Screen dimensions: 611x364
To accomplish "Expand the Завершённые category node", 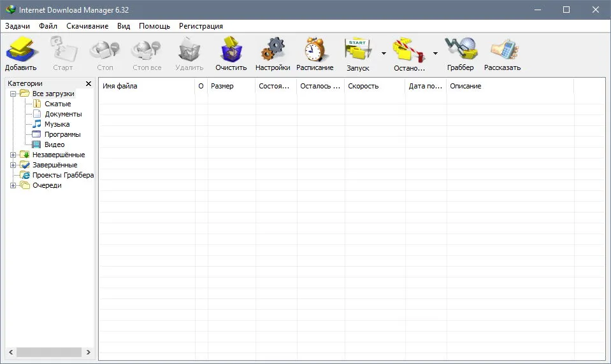I will pos(13,165).
